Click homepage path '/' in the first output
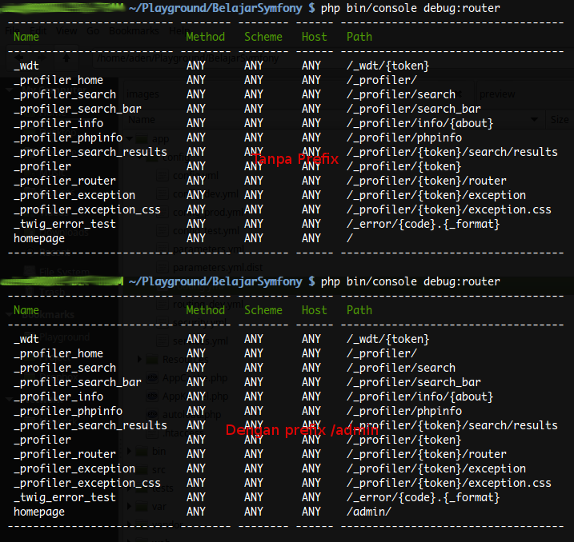The height and width of the screenshot is (542, 574). click(350, 238)
